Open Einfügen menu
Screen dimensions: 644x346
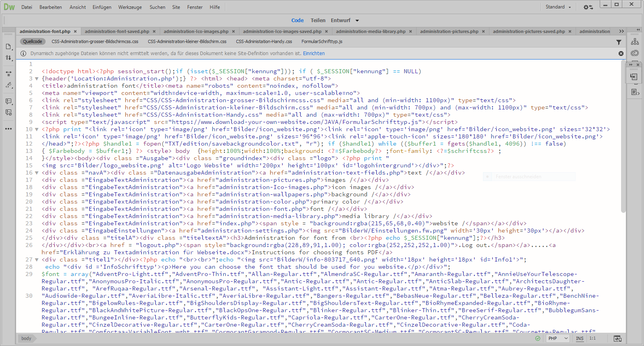[102, 7]
